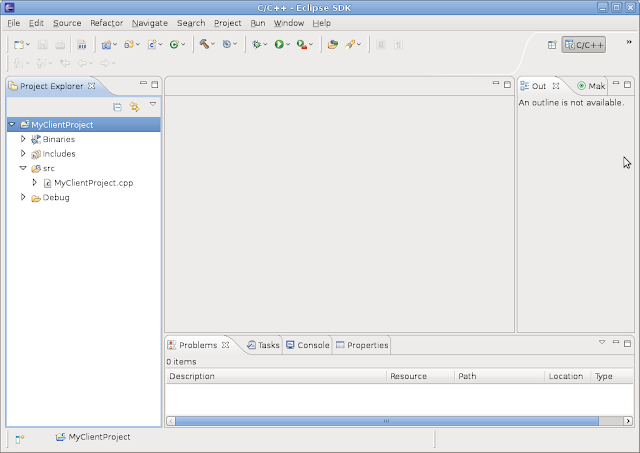Click the New C/C++ Source File icon

pyautogui.click(x=152, y=44)
